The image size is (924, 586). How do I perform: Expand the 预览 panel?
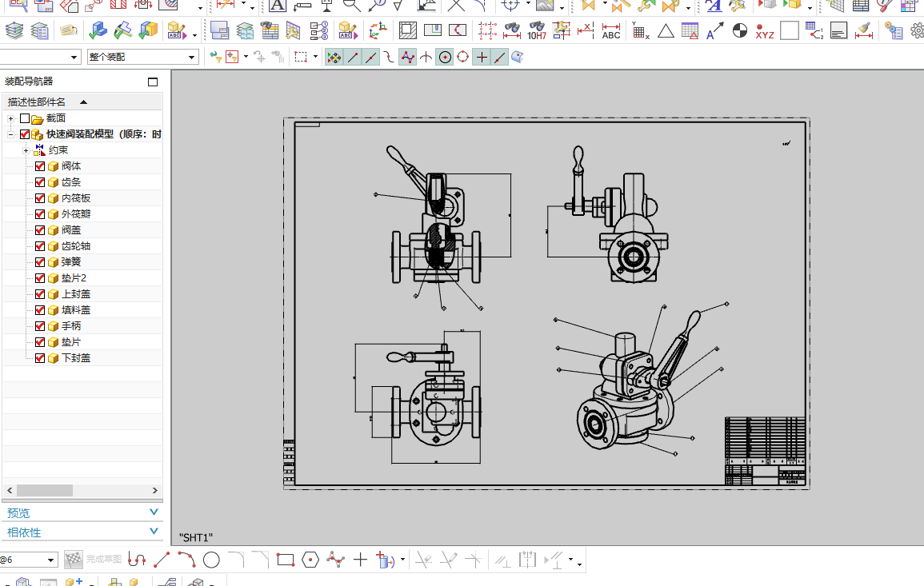tap(154, 512)
